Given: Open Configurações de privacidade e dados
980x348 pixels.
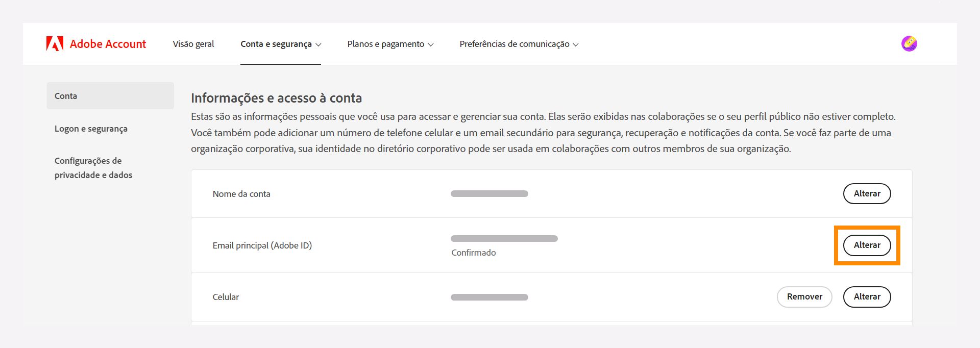Looking at the screenshot, I should (x=93, y=167).
